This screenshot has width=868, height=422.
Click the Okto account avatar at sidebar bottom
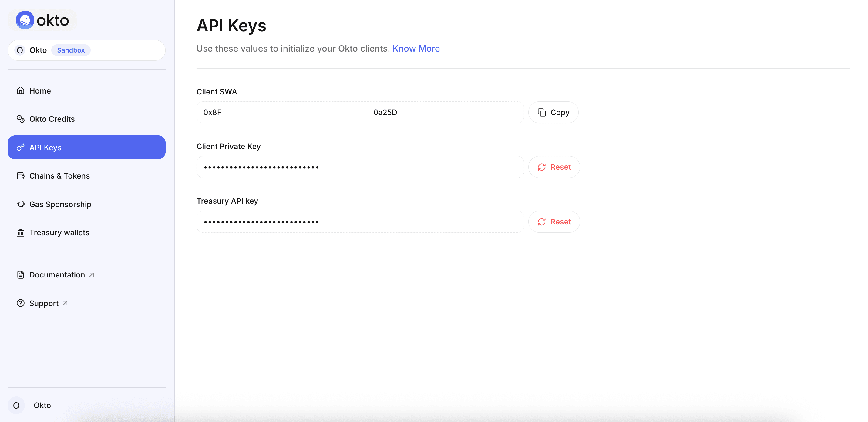pos(16,405)
